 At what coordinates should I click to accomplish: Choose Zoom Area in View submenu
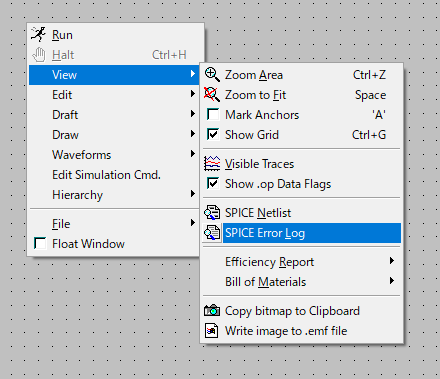[302, 75]
